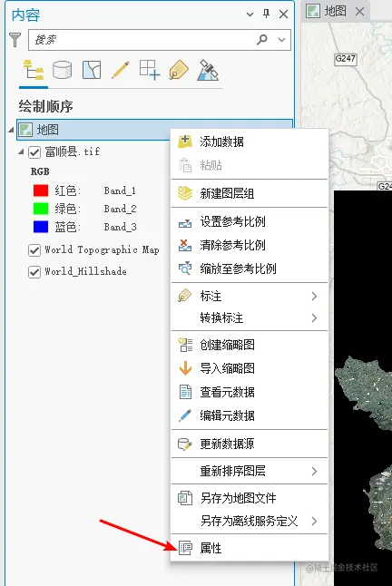Click the 查看元数据 document icon
392x586 pixels.
(185, 392)
